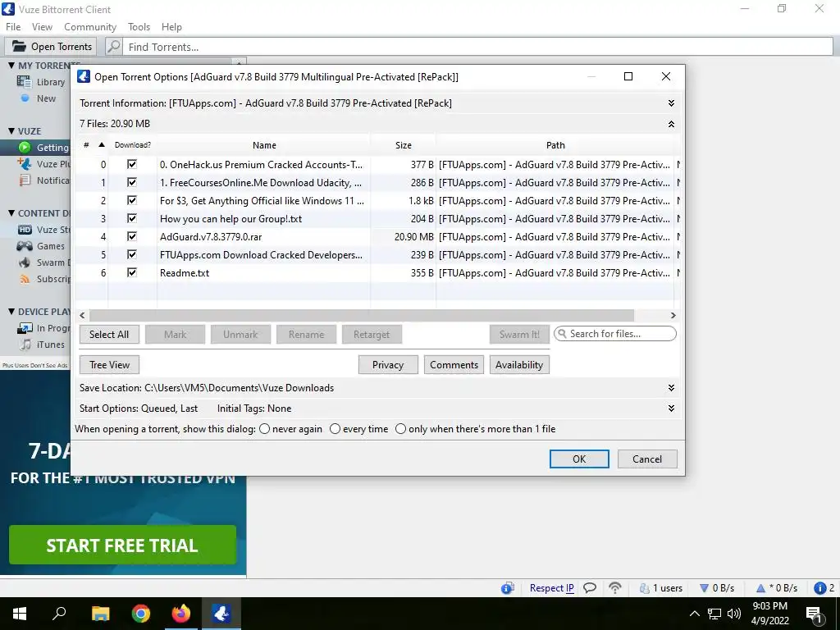Click the Select All button
The width and height of the screenshot is (840, 630).
tap(109, 335)
